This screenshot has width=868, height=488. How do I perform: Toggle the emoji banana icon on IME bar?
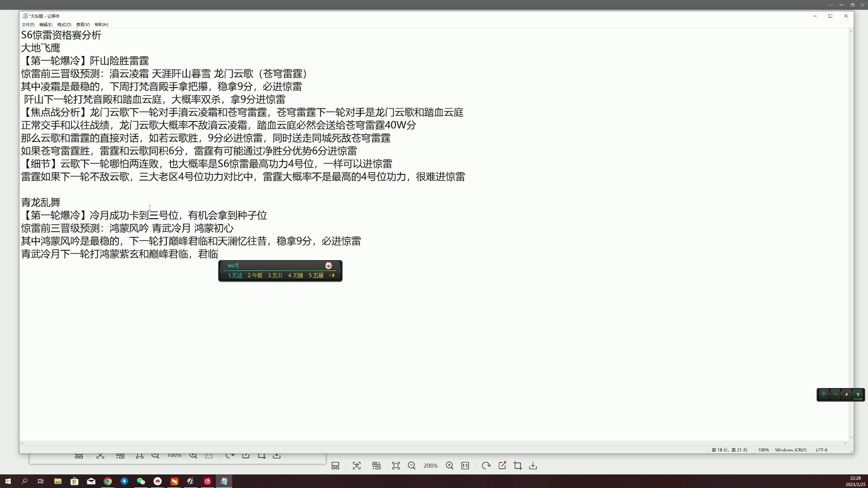click(846, 394)
